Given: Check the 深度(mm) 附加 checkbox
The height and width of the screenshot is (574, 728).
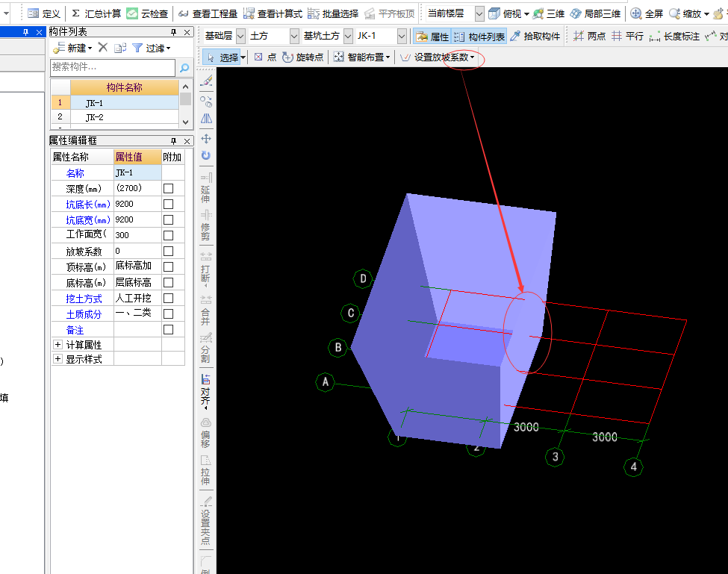Looking at the screenshot, I should (x=168, y=188).
